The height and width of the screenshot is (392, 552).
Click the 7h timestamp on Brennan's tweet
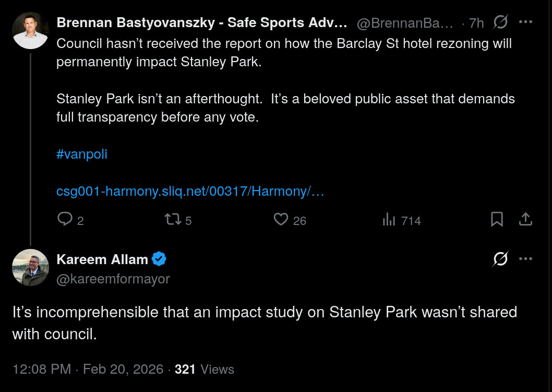click(476, 23)
